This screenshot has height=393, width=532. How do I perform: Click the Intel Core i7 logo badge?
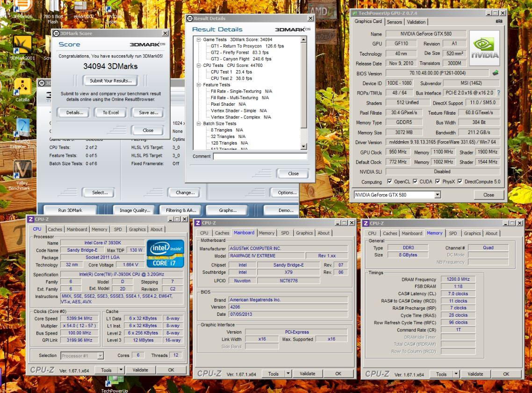coord(165,254)
